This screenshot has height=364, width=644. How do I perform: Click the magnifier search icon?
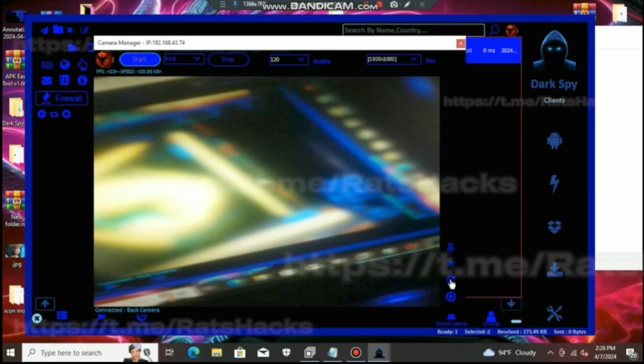click(x=494, y=30)
